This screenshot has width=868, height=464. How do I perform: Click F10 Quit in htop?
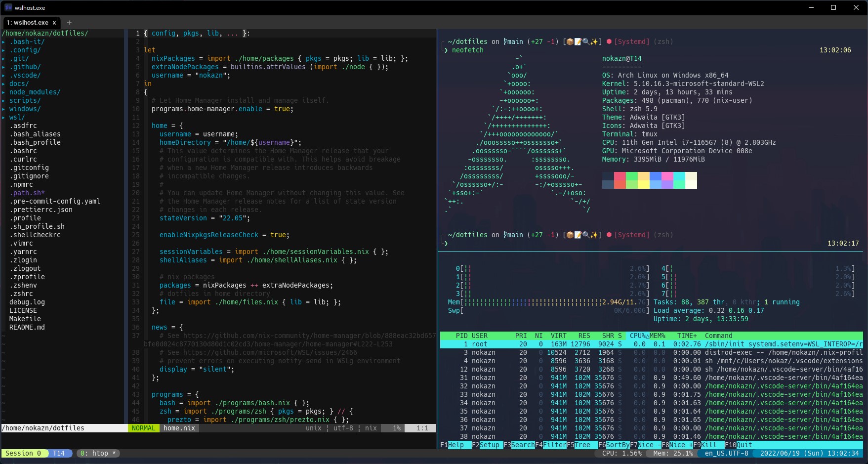tap(739, 445)
